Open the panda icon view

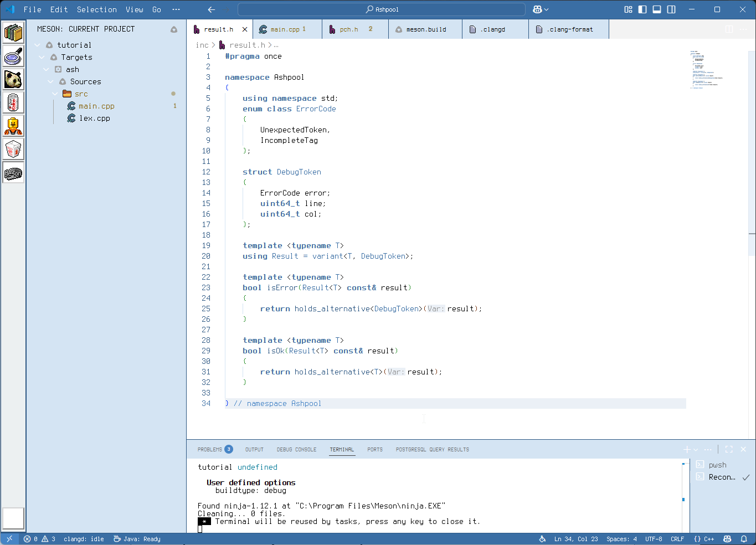[x=13, y=79]
